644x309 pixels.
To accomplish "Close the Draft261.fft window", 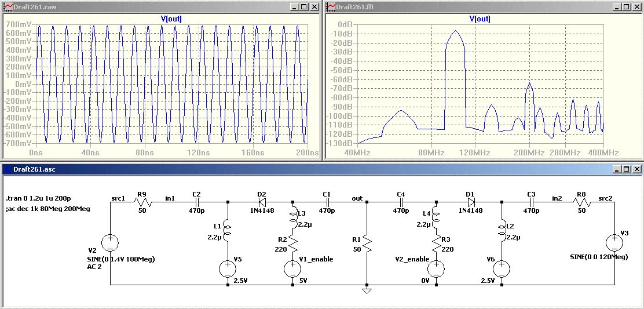I will pyautogui.click(x=636, y=7).
